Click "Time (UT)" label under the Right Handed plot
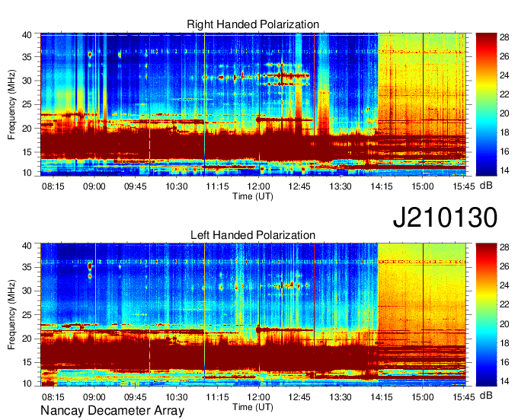Image resolution: width=518 pixels, height=420 pixels. point(253,196)
